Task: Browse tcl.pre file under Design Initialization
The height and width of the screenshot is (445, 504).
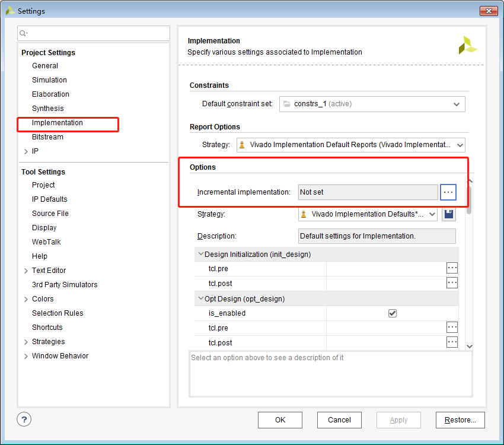Action: 452,268
